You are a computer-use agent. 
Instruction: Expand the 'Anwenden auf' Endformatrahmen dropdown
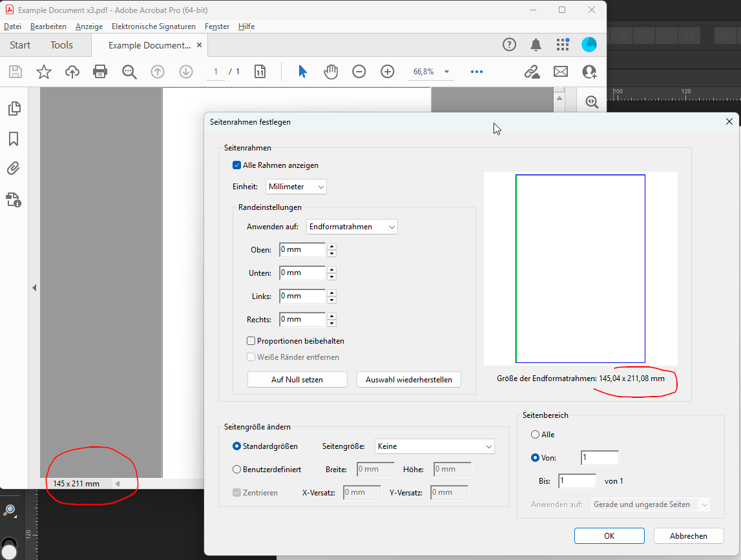pyautogui.click(x=352, y=227)
